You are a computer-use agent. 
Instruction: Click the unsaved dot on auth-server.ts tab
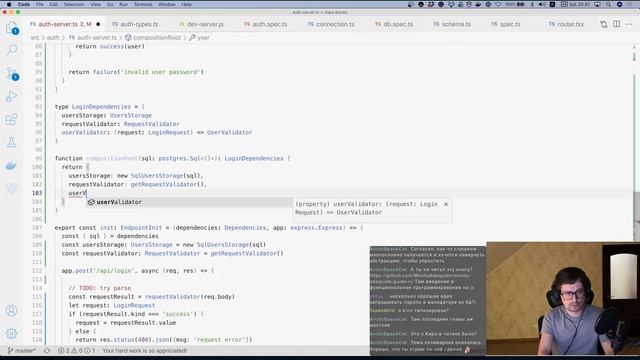click(x=98, y=24)
